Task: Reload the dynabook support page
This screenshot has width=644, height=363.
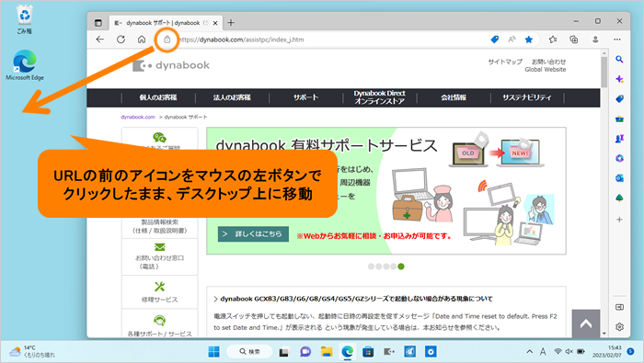Action: [121, 40]
